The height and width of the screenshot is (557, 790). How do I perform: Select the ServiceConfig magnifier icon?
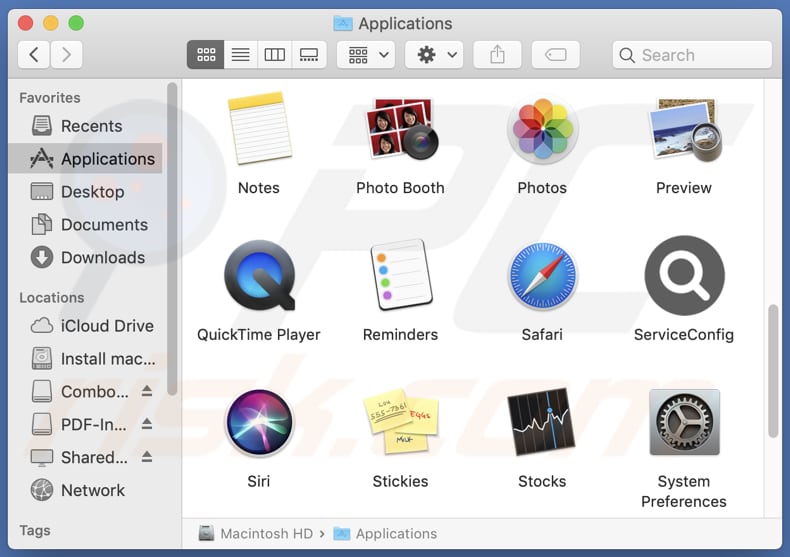[x=684, y=275]
